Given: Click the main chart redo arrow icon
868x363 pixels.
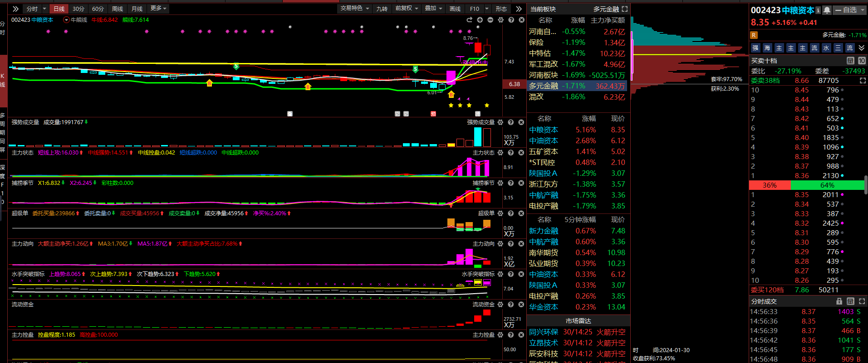Looking at the screenshot, I should (469, 20).
